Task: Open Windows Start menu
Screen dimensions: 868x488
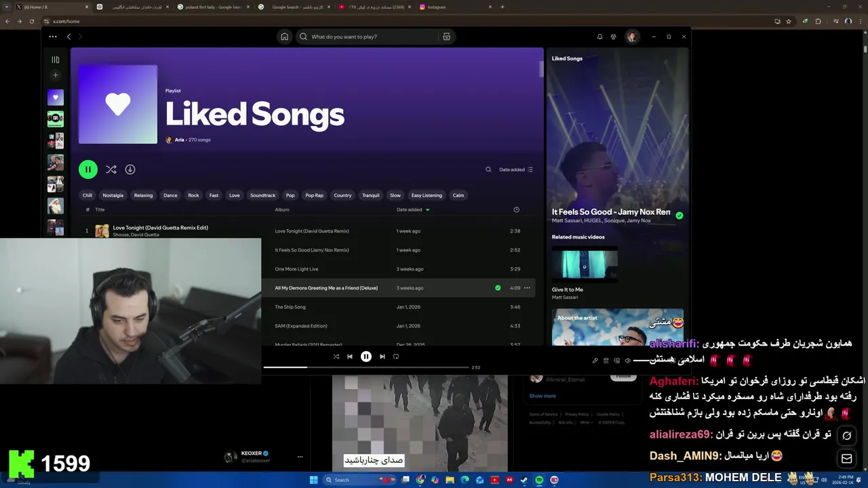Action: tap(313, 480)
